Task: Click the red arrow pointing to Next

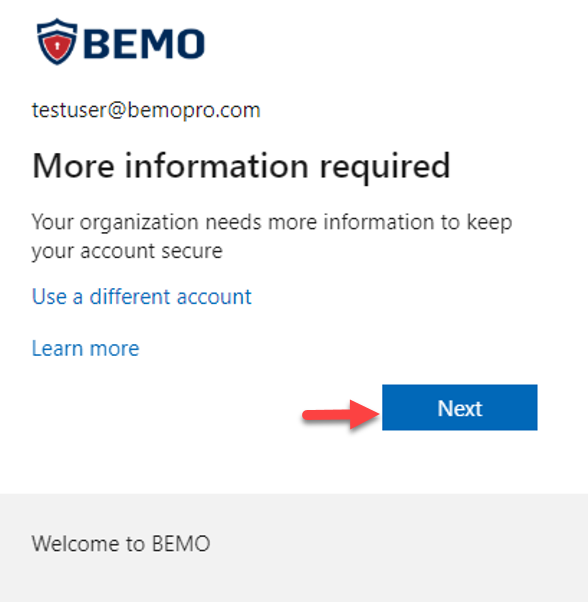Action: click(x=341, y=414)
